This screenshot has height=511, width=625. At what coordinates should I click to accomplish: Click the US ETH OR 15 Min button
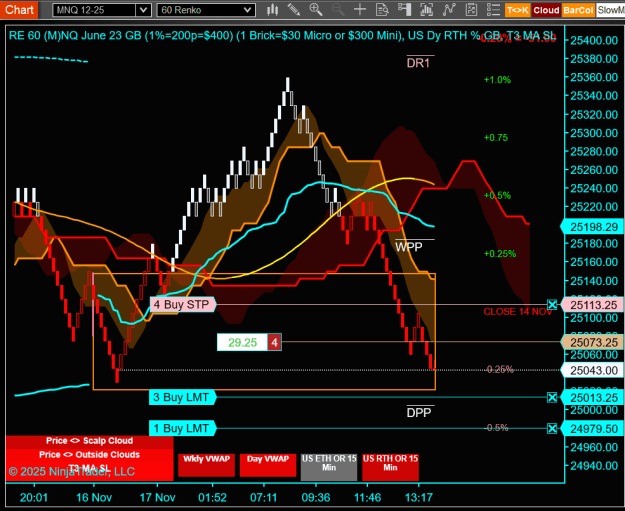pos(329,467)
